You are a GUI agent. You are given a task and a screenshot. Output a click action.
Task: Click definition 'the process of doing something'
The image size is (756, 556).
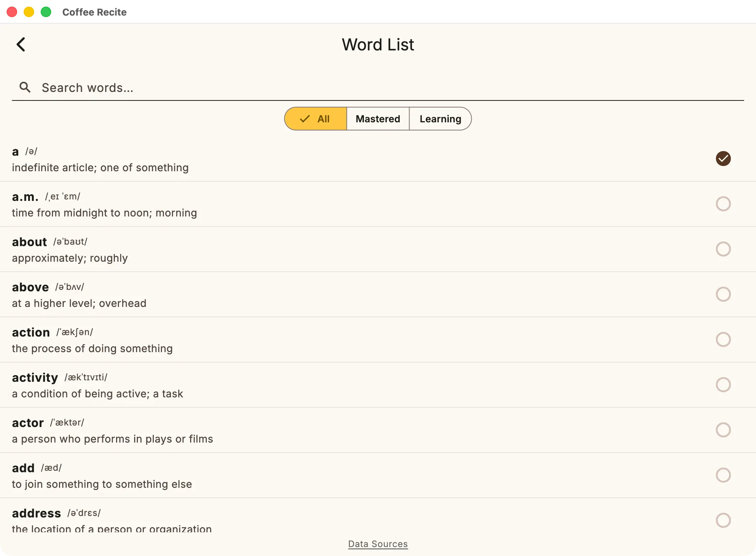pyautogui.click(x=92, y=348)
